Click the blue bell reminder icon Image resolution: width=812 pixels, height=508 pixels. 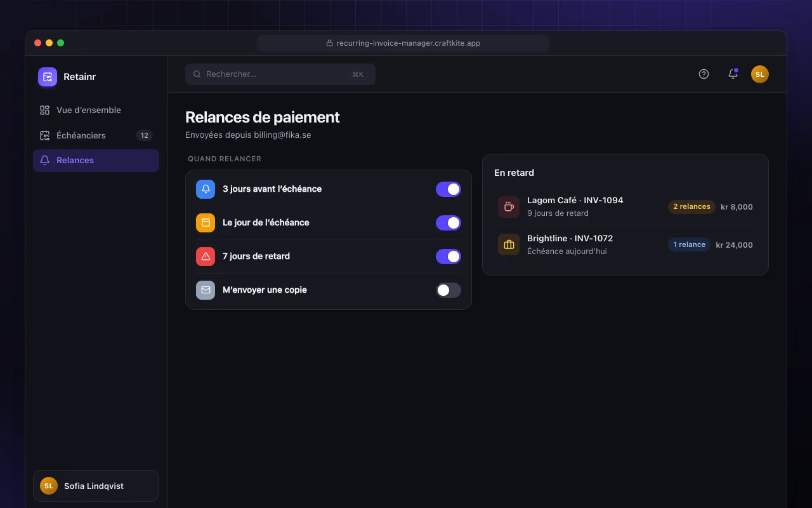click(206, 189)
